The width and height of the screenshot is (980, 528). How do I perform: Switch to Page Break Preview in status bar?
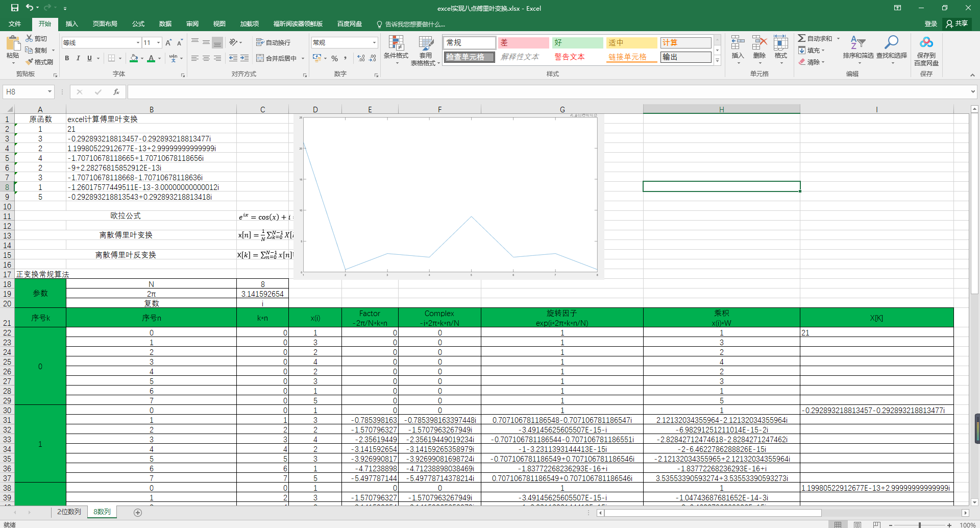point(877,524)
